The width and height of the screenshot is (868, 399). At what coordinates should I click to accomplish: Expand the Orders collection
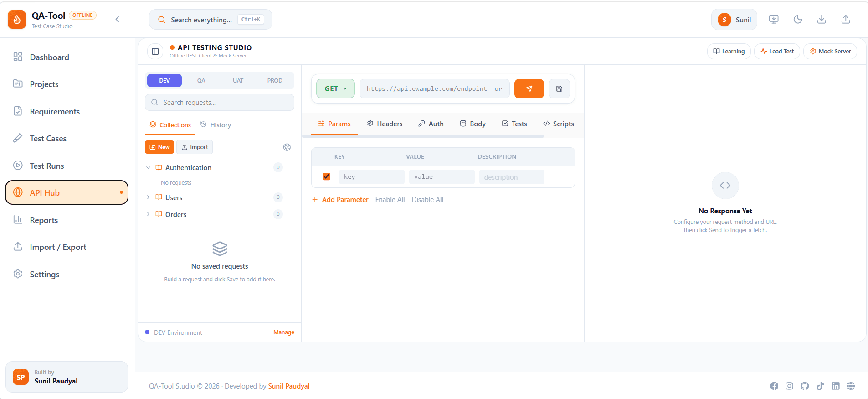point(148,214)
